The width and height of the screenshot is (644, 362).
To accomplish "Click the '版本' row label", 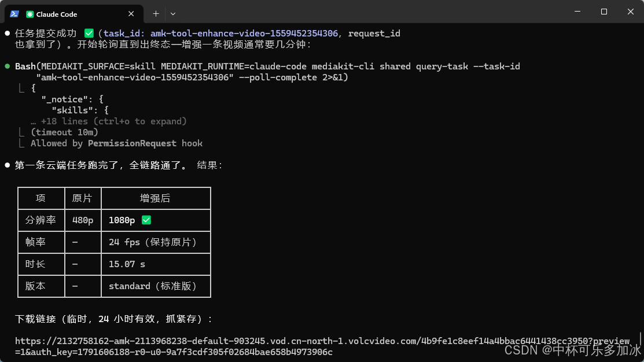I will point(35,286).
